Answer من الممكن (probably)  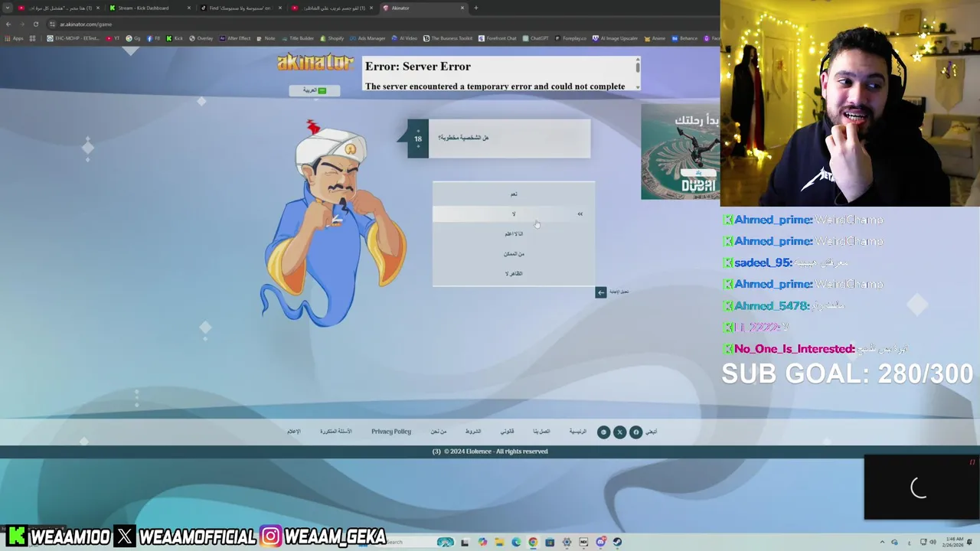[x=514, y=253]
